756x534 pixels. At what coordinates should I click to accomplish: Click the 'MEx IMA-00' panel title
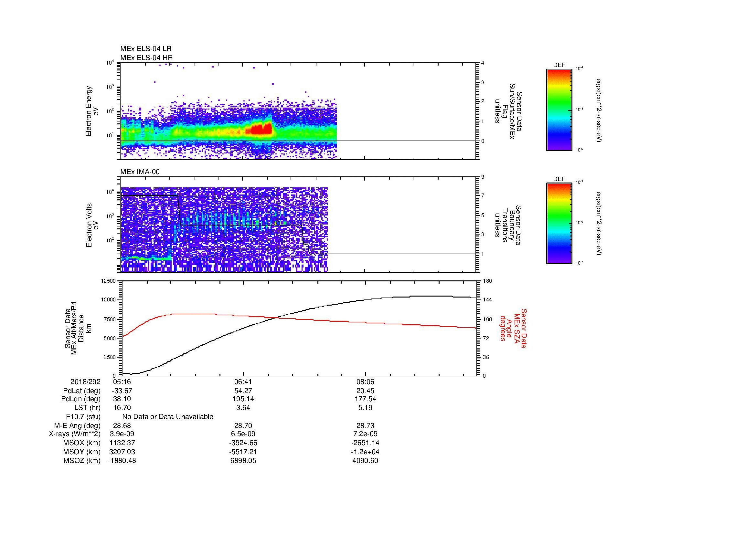140,172
